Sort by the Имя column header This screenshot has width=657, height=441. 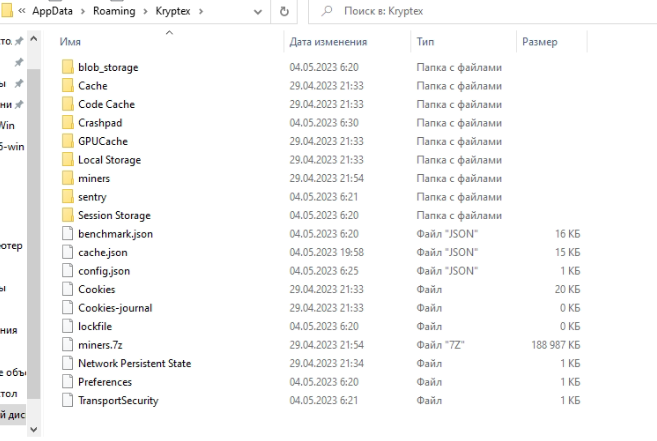pyautogui.click(x=70, y=42)
